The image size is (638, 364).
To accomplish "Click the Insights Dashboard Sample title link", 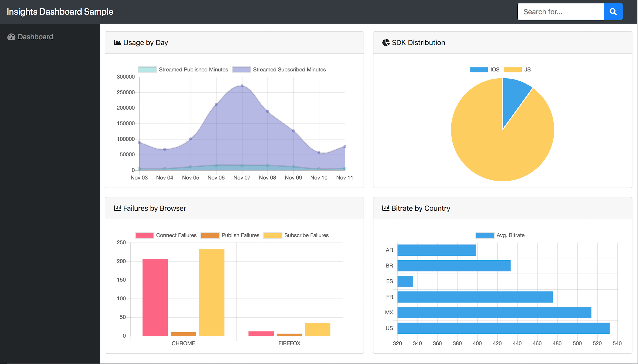I will pyautogui.click(x=60, y=12).
